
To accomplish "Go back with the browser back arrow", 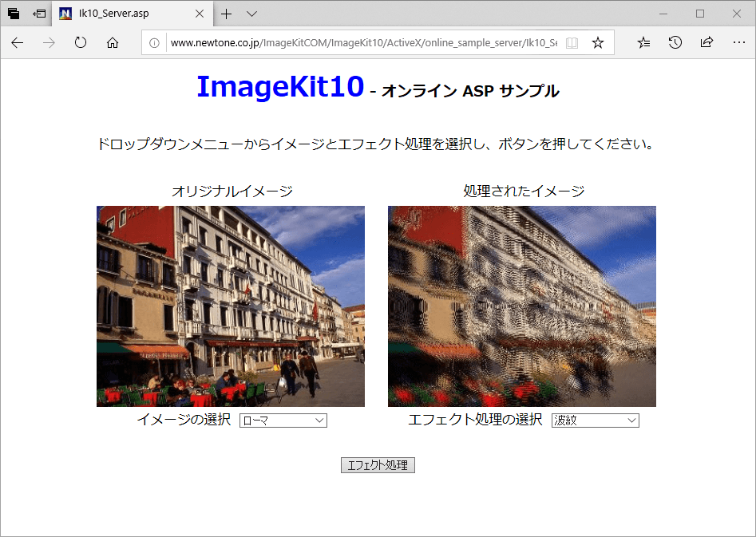I will coord(18,43).
